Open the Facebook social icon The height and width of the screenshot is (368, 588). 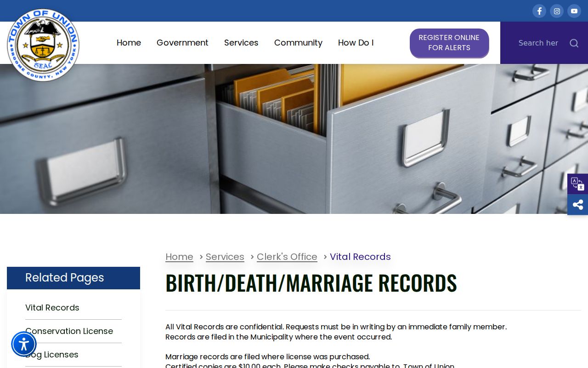(x=539, y=11)
